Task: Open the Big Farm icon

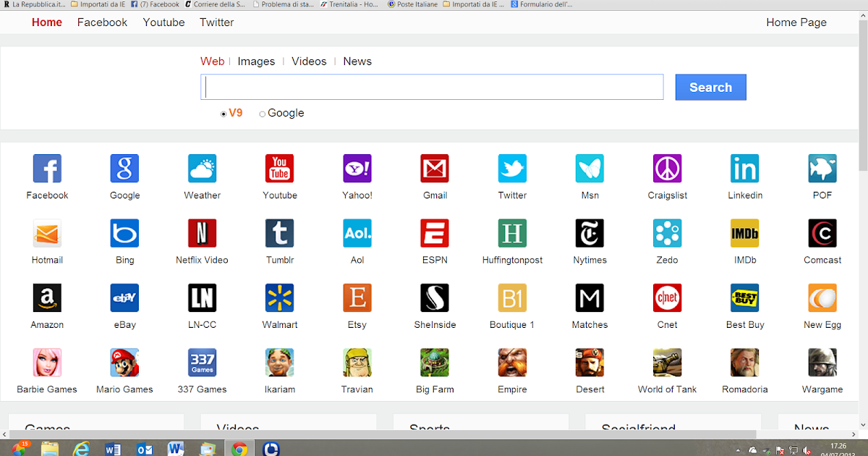Action: 435,363
